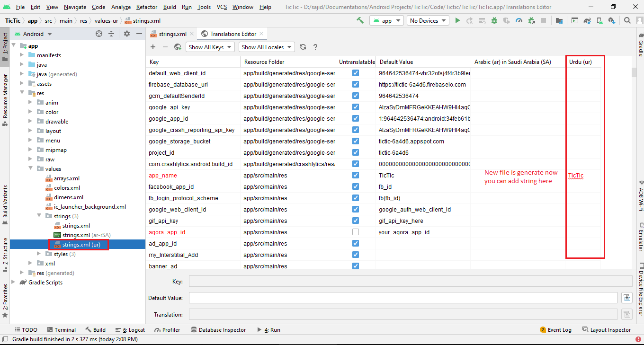Click the Reload translations refresh icon
This screenshot has height=345, width=644.
click(x=303, y=47)
